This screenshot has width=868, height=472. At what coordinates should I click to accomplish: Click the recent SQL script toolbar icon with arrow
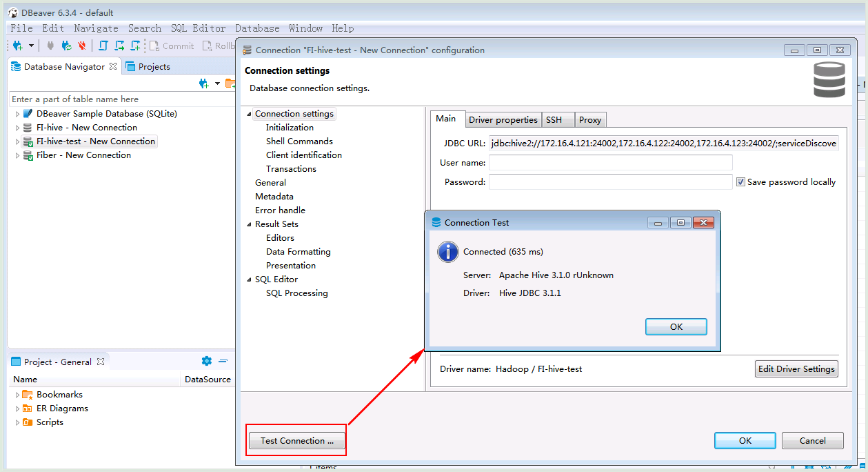(x=119, y=46)
